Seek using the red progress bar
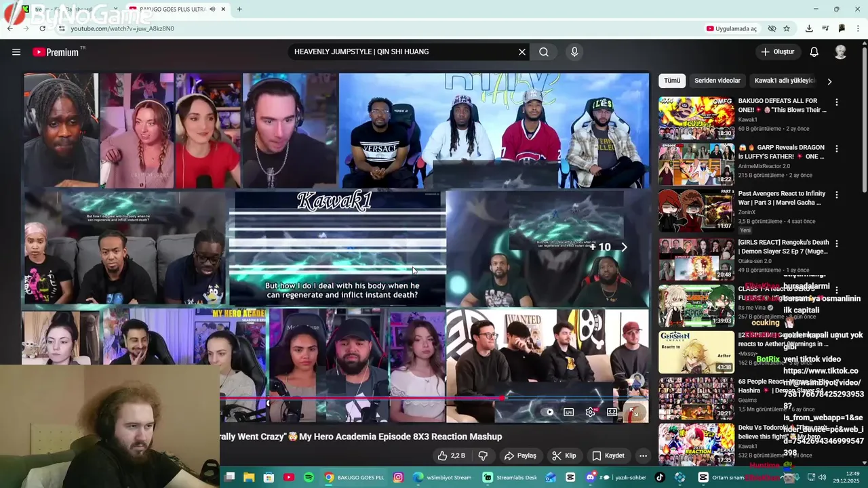868x488 pixels. [x=434, y=399]
